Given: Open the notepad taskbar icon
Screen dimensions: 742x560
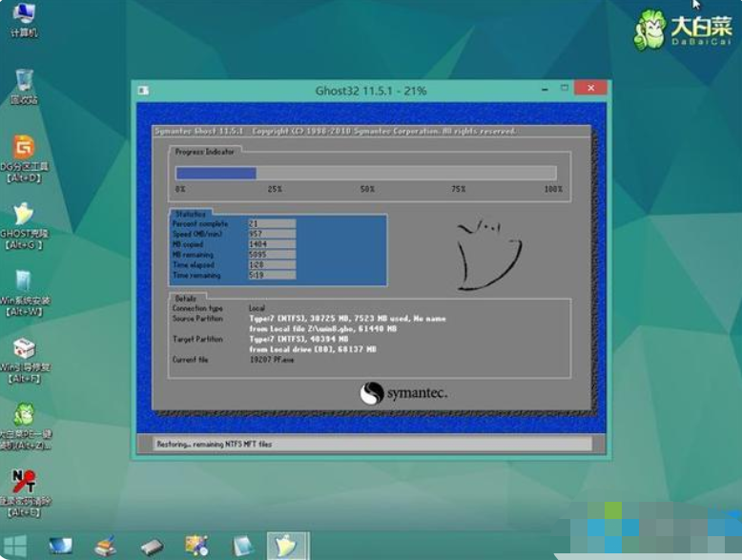Looking at the screenshot, I should [x=243, y=547].
